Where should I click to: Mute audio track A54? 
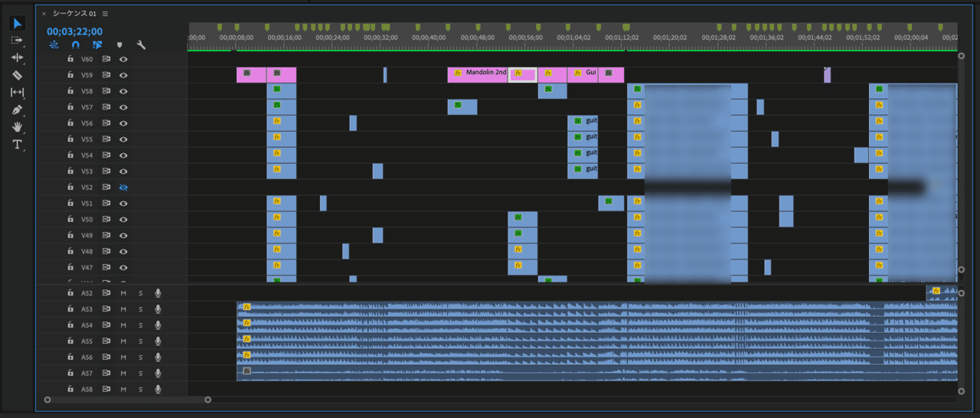click(x=122, y=325)
